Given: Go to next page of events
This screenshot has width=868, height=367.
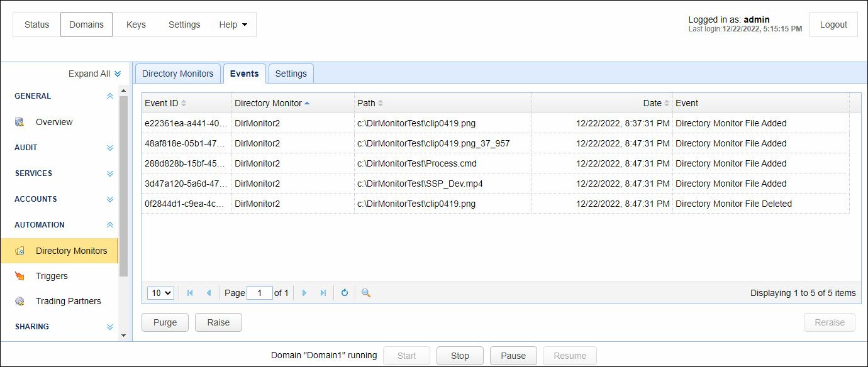Looking at the screenshot, I should click(304, 293).
